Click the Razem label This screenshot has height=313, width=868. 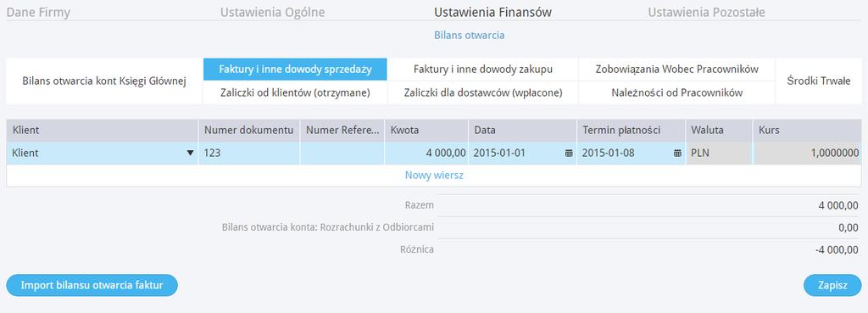pyautogui.click(x=419, y=205)
